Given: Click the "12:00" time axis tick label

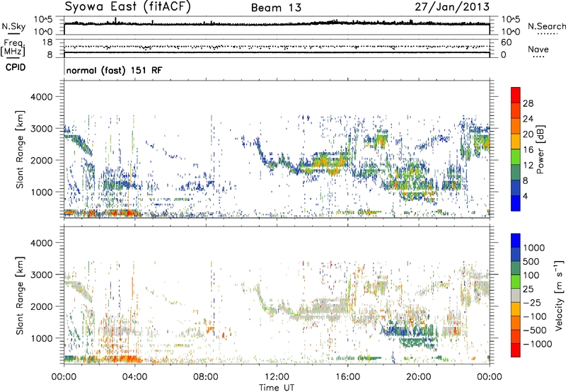Looking at the screenshot, I should [x=277, y=377].
